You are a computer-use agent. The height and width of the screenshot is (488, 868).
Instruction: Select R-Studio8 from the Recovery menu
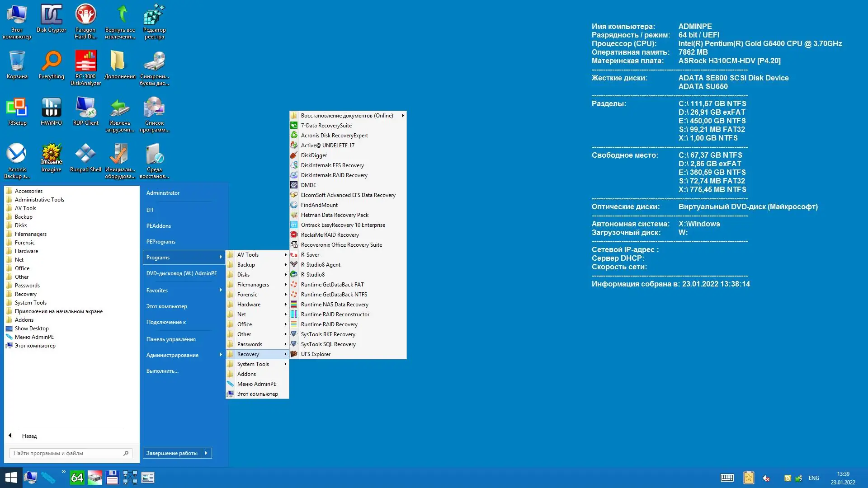coord(312,275)
